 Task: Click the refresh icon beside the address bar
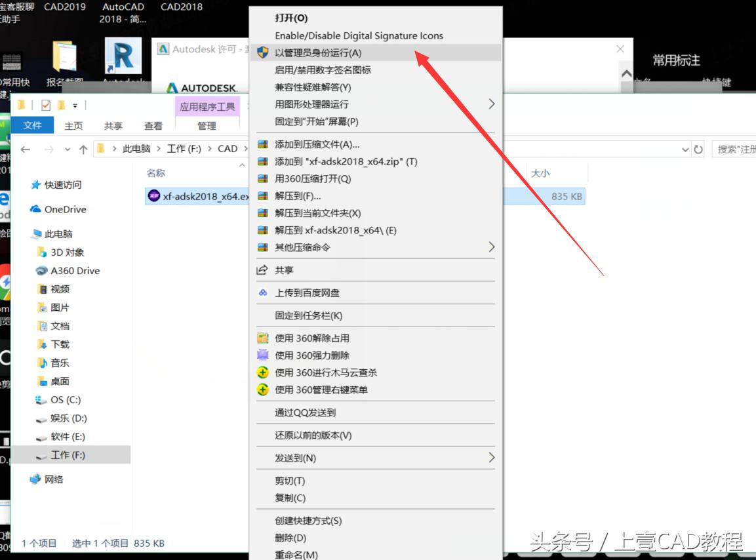pos(698,148)
